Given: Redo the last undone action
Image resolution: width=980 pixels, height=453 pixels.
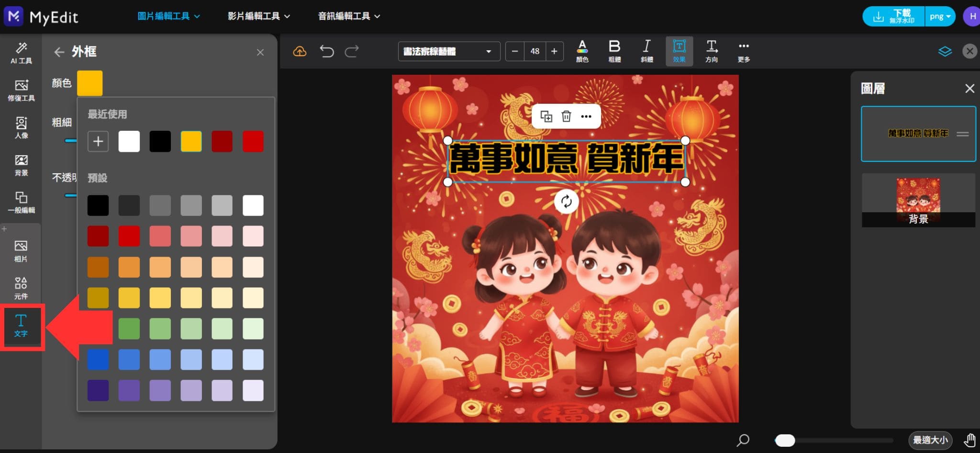Looking at the screenshot, I should point(352,51).
